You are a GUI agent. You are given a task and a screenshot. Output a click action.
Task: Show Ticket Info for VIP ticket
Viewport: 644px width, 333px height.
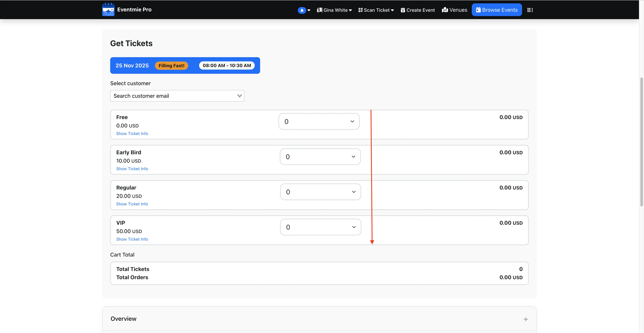pos(132,239)
